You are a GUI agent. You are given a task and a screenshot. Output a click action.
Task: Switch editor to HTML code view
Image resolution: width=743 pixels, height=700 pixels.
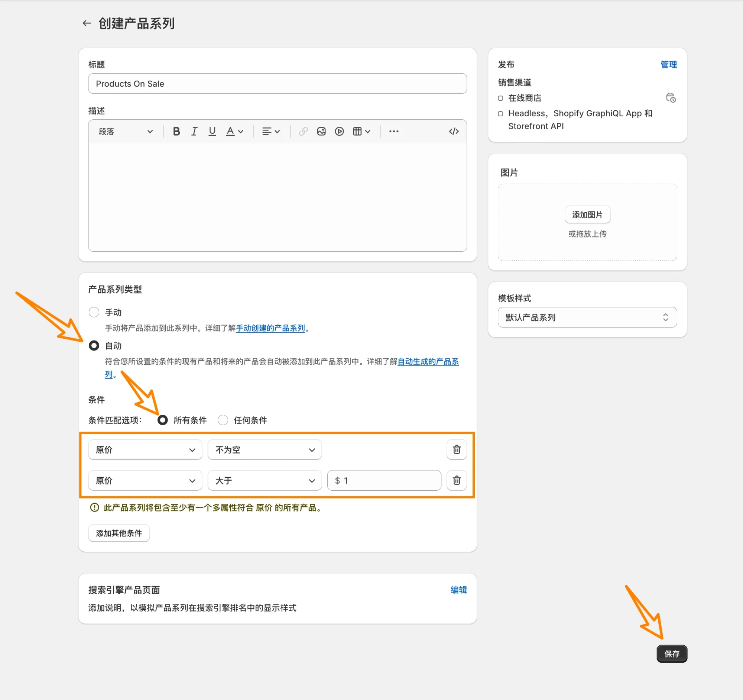tap(453, 132)
